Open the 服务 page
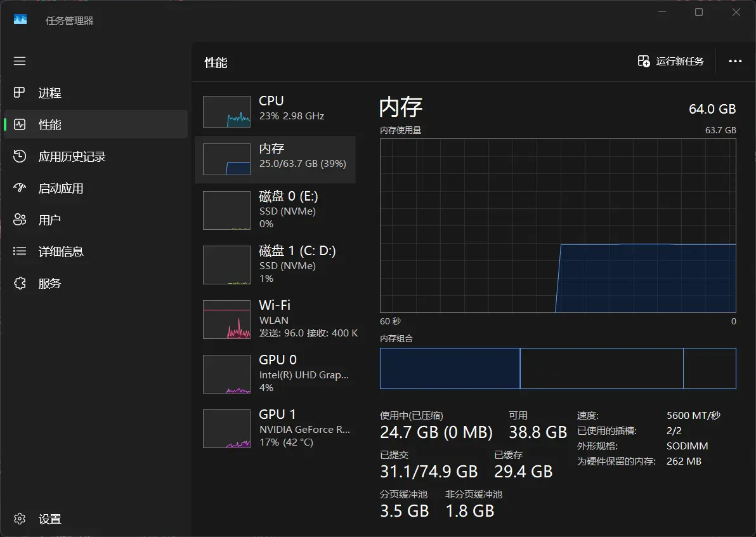This screenshot has height=537, width=756. [96, 283]
